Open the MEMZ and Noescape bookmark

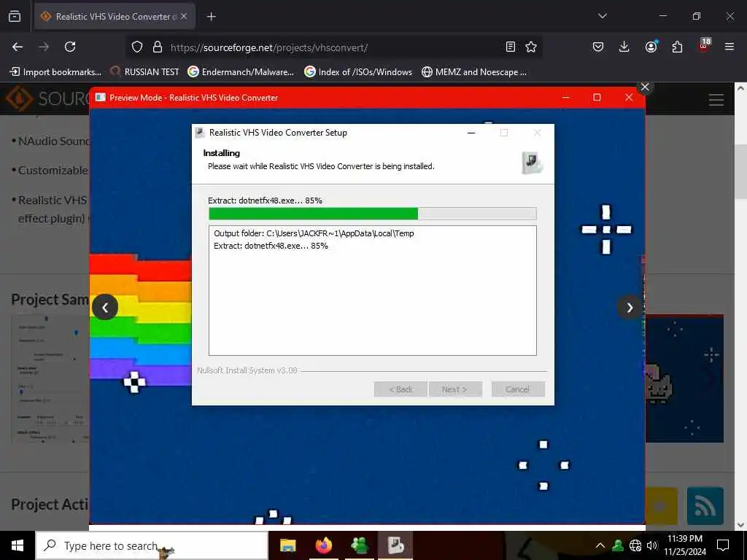[x=474, y=72]
